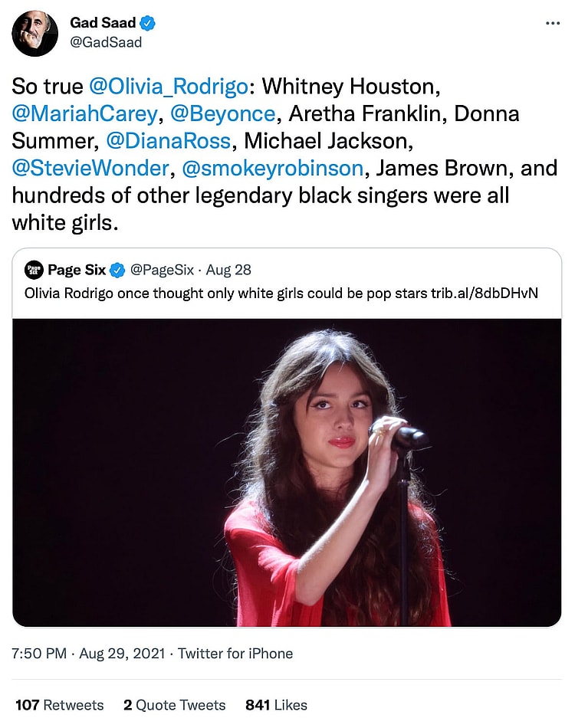Open the Olivia Rodrigo photo in quoted tweet
575x728 pixels.
[x=287, y=472]
